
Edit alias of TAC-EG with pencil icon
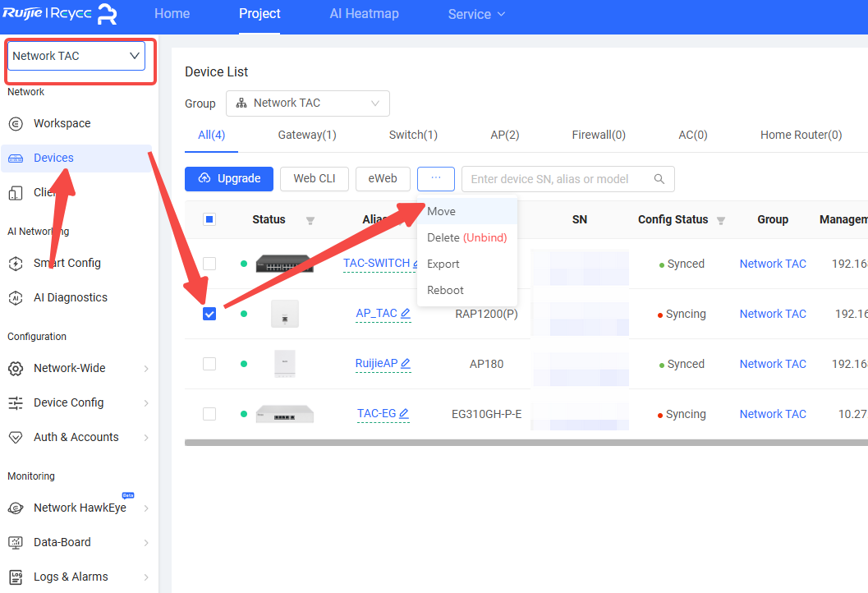tap(404, 413)
